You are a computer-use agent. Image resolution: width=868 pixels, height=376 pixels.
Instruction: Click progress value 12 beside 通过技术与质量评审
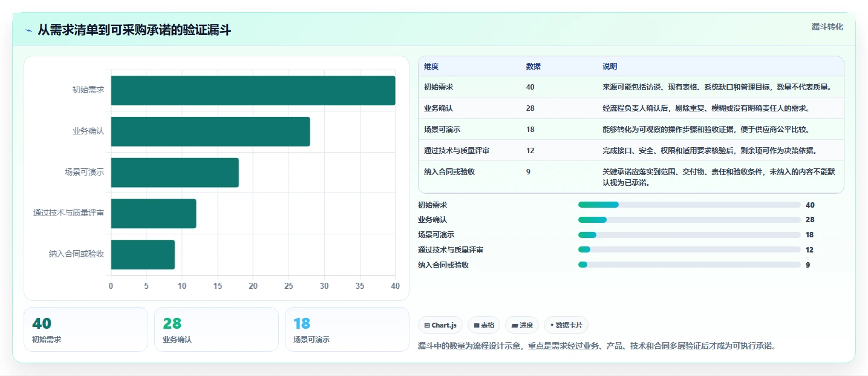pos(809,249)
